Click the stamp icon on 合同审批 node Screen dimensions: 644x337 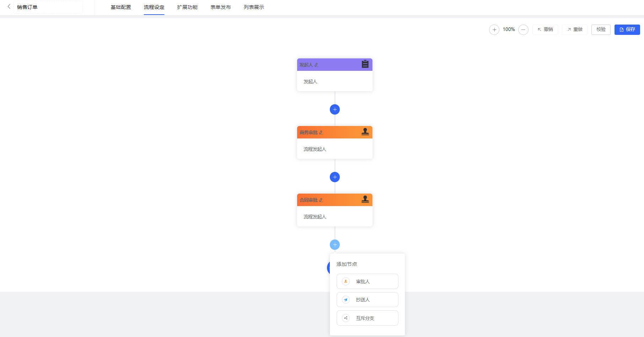365,199
